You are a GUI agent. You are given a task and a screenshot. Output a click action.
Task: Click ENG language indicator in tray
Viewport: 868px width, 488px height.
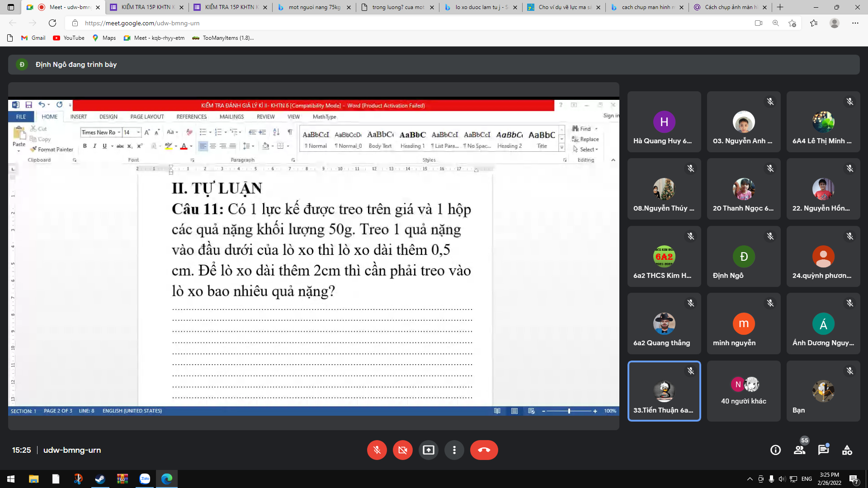click(807, 479)
